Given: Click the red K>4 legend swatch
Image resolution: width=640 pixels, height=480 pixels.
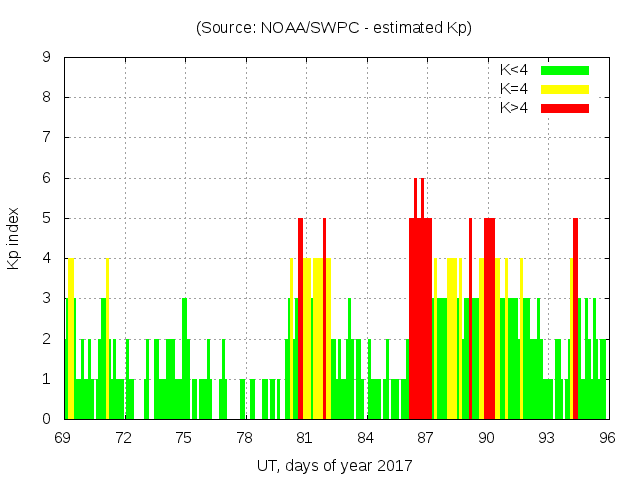Looking at the screenshot, I should (565, 108).
